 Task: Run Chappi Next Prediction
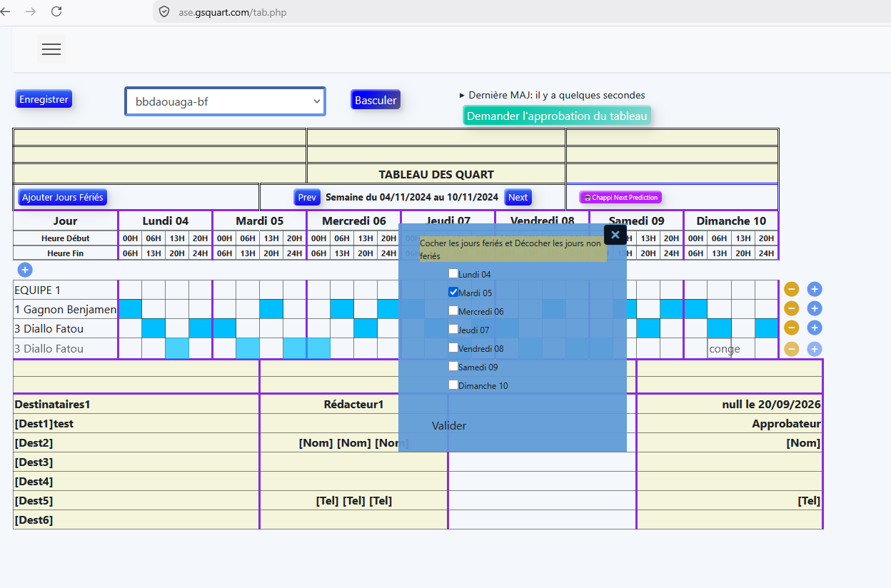tap(620, 198)
